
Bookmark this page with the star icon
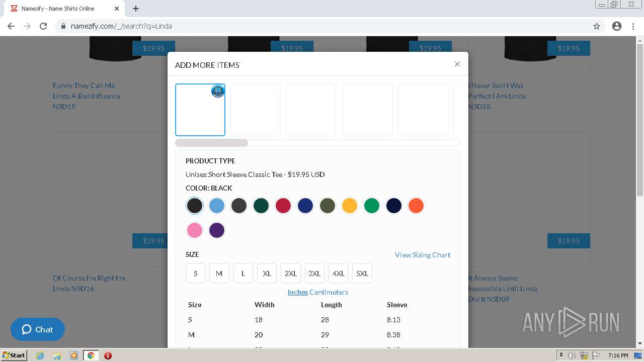[x=597, y=26]
